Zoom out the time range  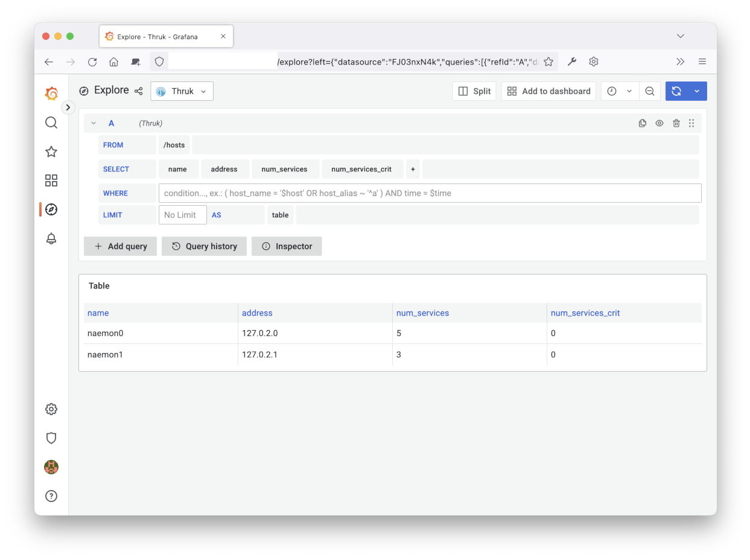click(x=650, y=91)
